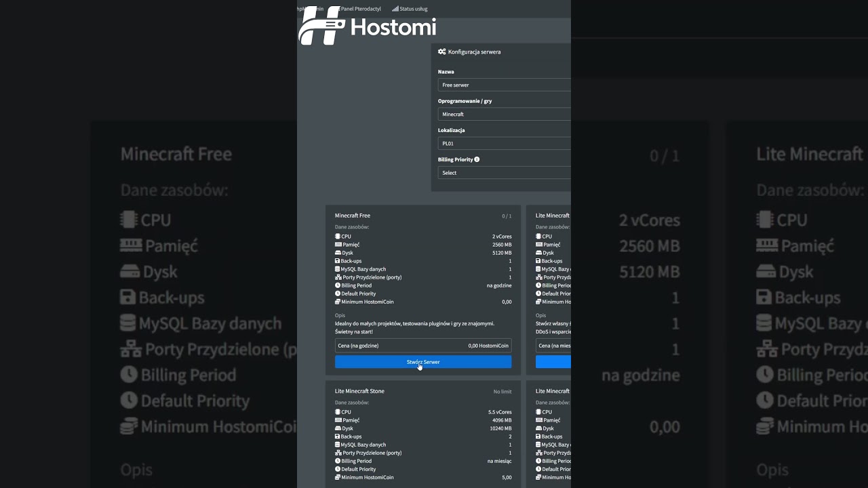Click the Back-ups floppy icon in Lite Minecraft Stone card

pos(338,436)
